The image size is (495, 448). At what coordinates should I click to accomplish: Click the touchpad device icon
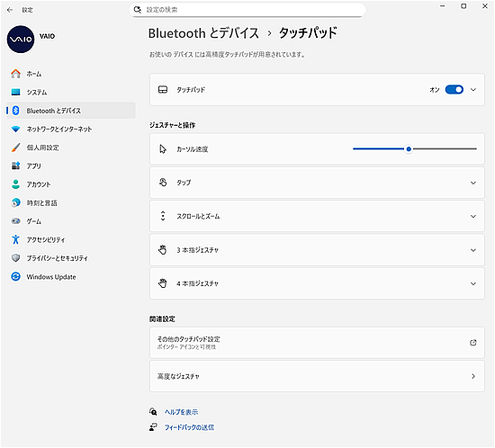163,90
